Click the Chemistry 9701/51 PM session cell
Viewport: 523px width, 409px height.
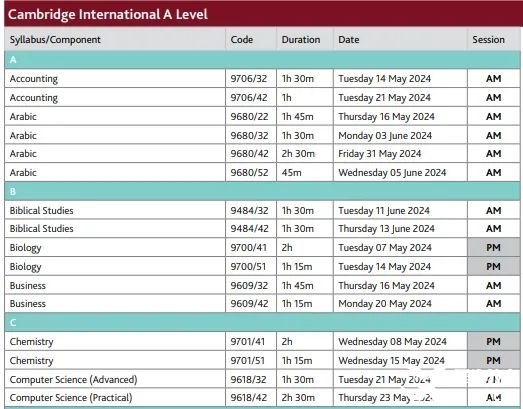(493, 361)
